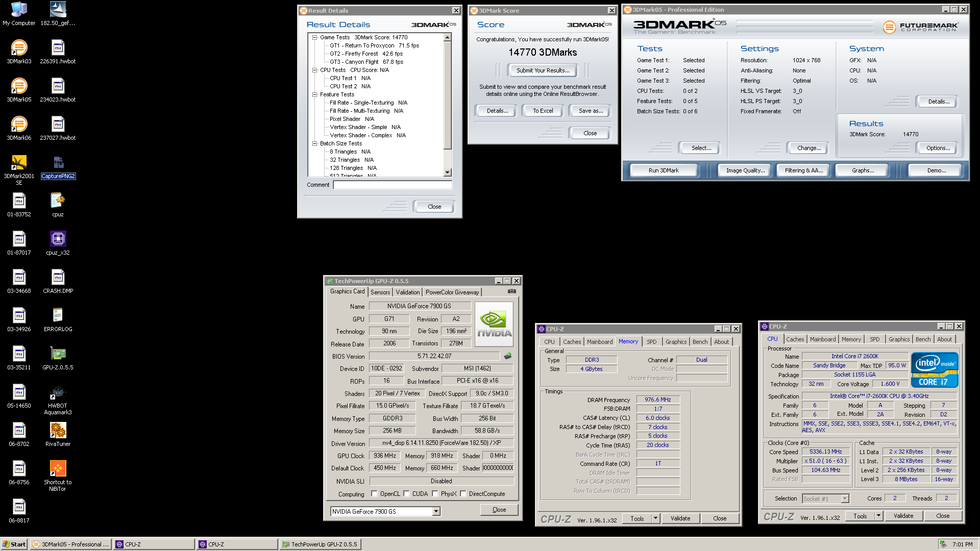Click the Start button on taskbar

tap(14, 544)
